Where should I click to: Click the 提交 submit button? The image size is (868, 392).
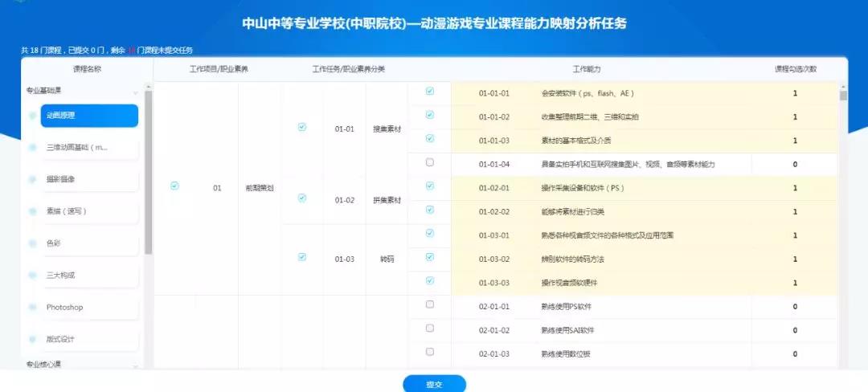[435, 384]
